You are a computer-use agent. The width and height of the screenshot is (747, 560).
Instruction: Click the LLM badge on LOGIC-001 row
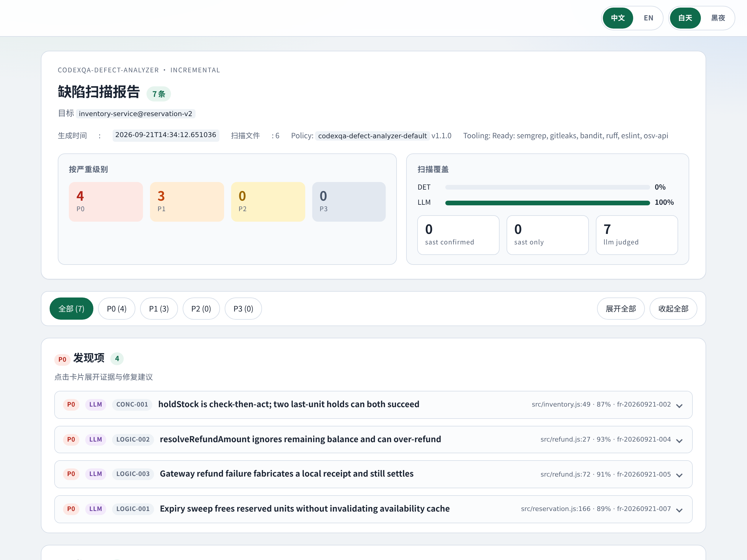click(x=96, y=509)
